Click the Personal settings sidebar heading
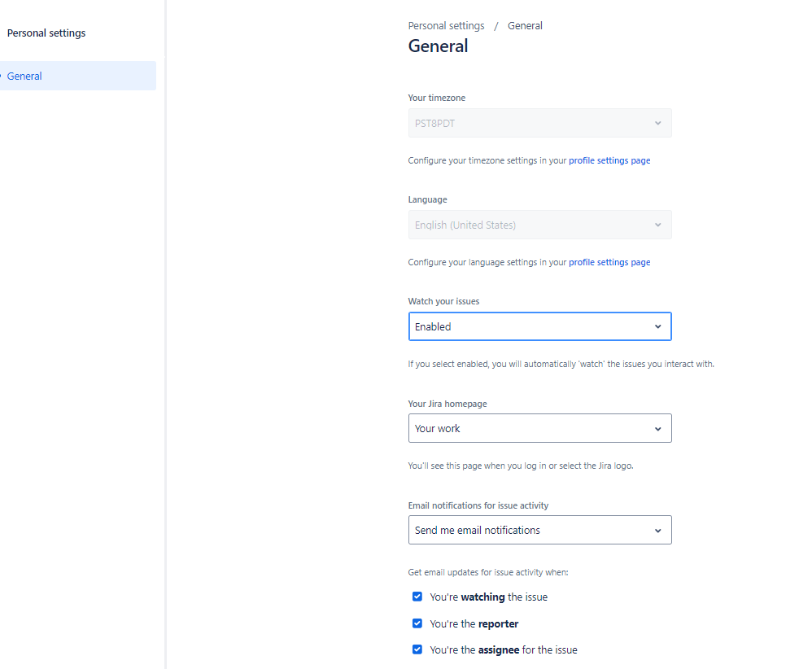Viewport: 812px width, 669px height. pyautogui.click(x=46, y=33)
